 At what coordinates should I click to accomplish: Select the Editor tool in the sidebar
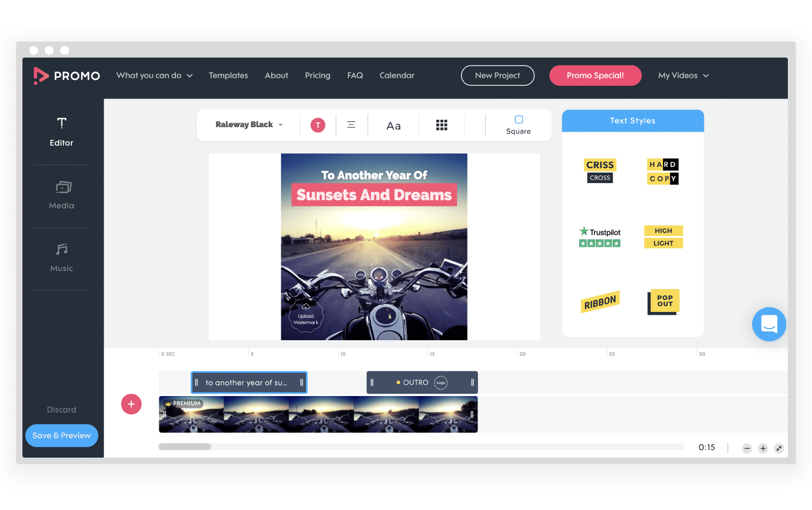tap(62, 131)
